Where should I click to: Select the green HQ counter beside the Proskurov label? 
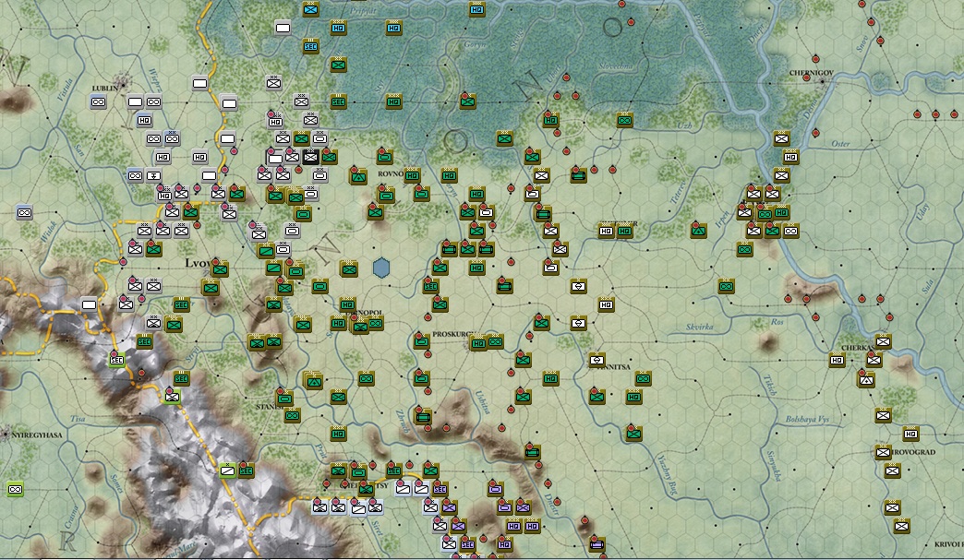478,343
